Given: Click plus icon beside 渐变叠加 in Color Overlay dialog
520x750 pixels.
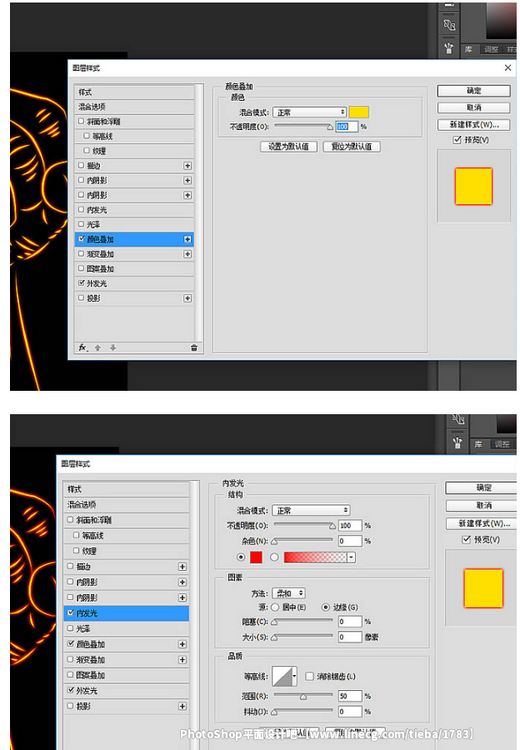Looking at the screenshot, I should coord(188,254).
